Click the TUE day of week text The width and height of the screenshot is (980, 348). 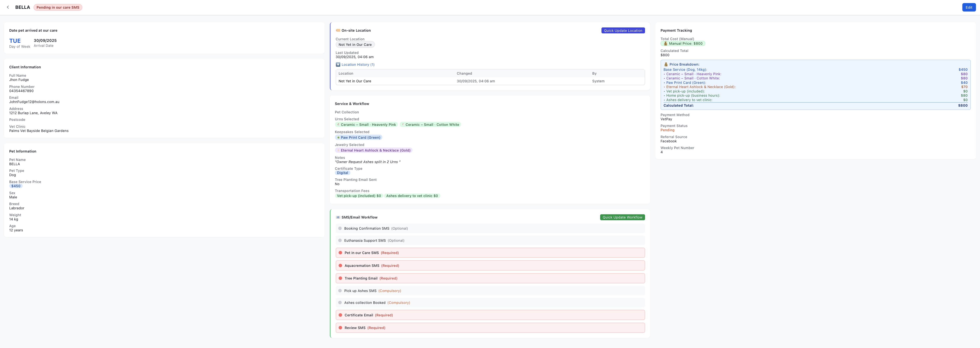click(x=15, y=41)
